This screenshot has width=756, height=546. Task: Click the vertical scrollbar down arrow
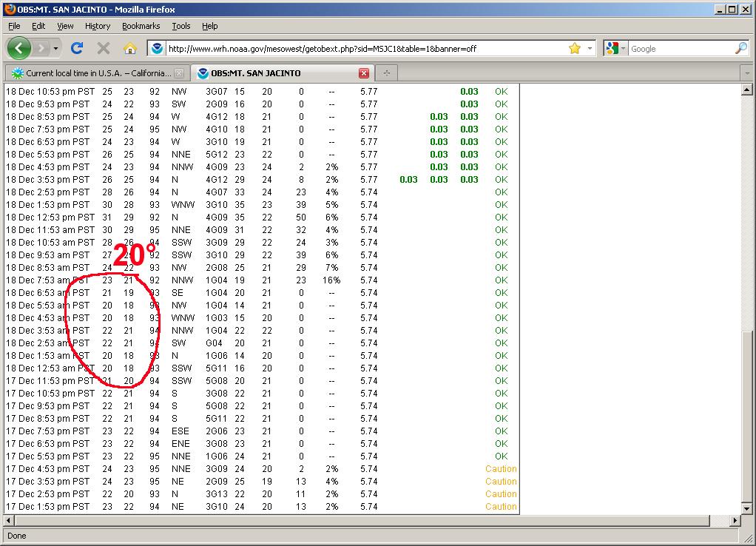coord(747,508)
